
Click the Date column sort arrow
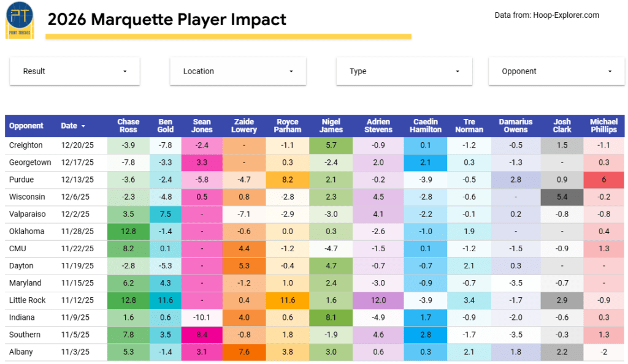tap(83, 126)
